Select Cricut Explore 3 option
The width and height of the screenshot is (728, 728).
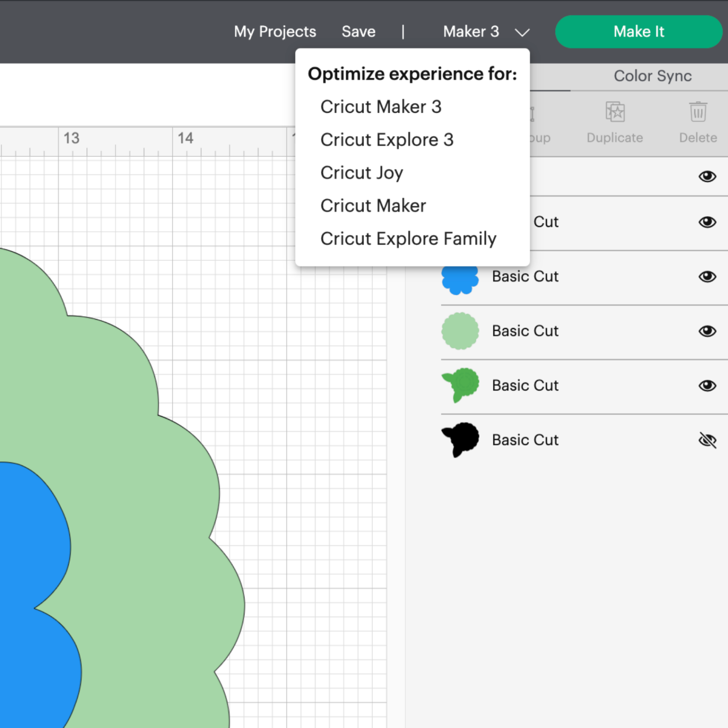pos(387,140)
